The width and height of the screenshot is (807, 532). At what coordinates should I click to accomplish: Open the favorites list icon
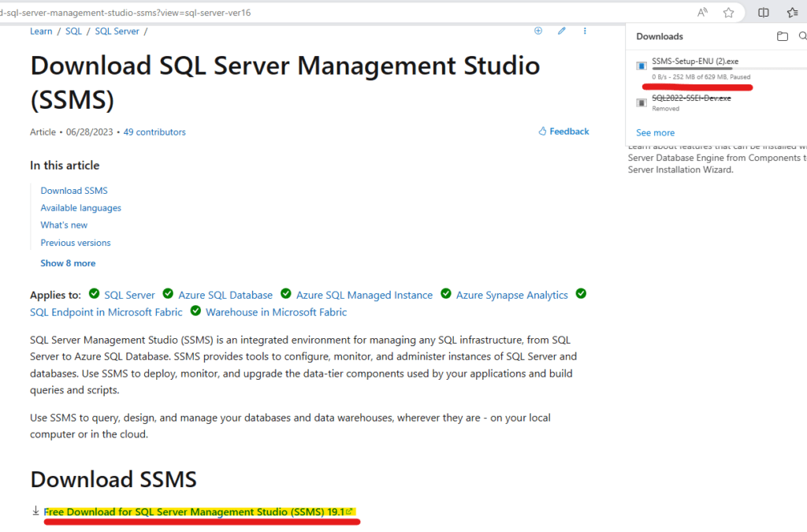(793, 13)
